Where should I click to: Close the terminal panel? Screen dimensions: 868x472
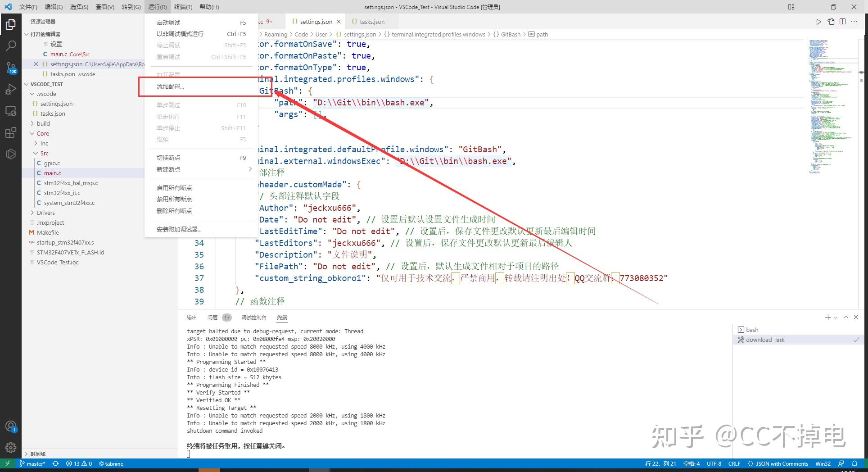(x=856, y=318)
